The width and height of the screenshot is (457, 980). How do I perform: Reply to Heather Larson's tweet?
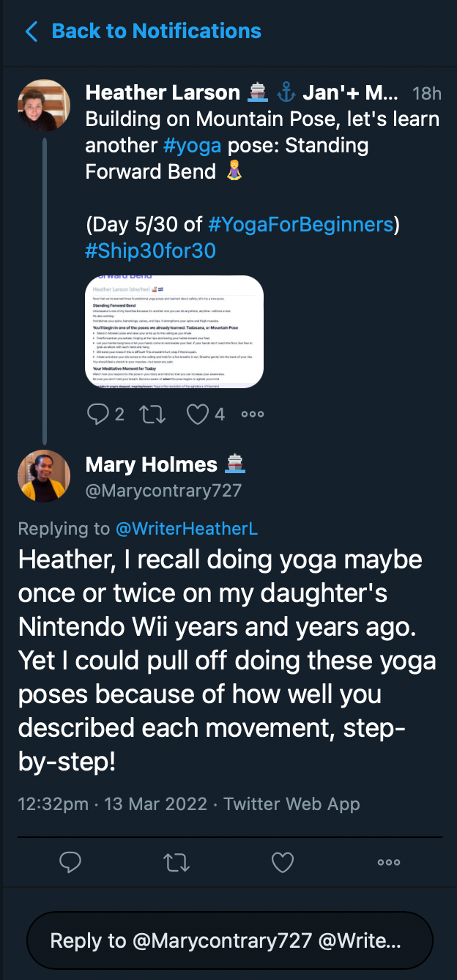coord(97,415)
